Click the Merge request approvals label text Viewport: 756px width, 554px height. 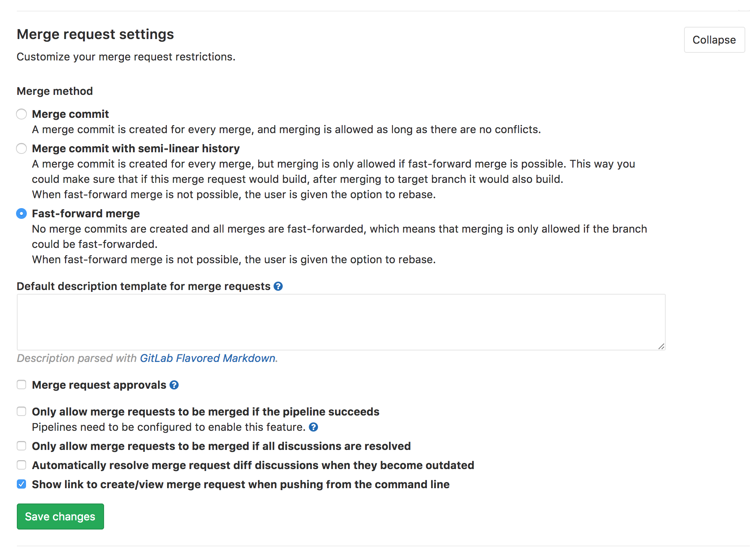[99, 385]
